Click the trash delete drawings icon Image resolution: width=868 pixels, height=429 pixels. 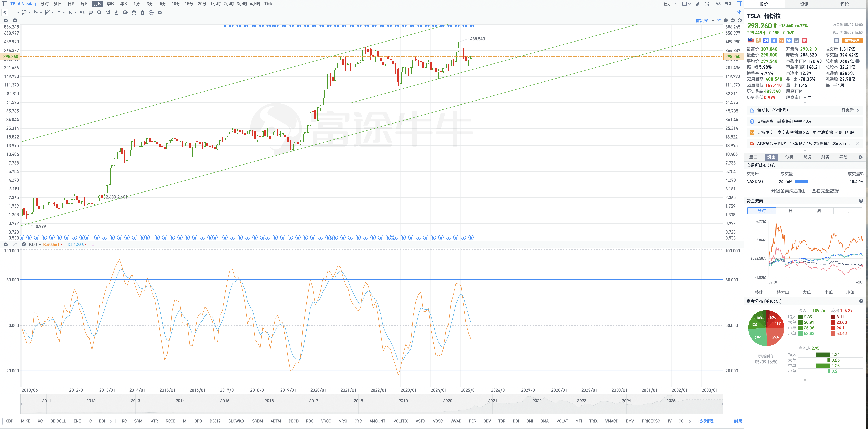pyautogui.click(x=143, y=12)
